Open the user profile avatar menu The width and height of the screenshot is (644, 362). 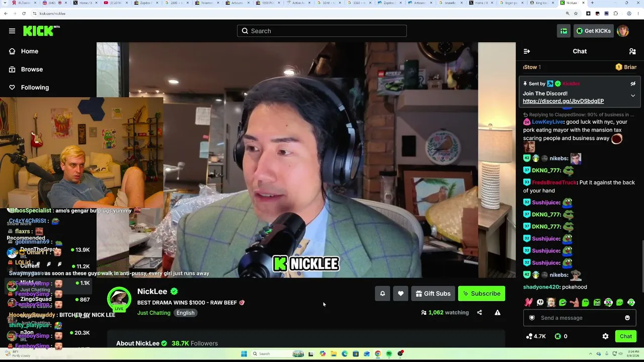(x=623, y=31)
